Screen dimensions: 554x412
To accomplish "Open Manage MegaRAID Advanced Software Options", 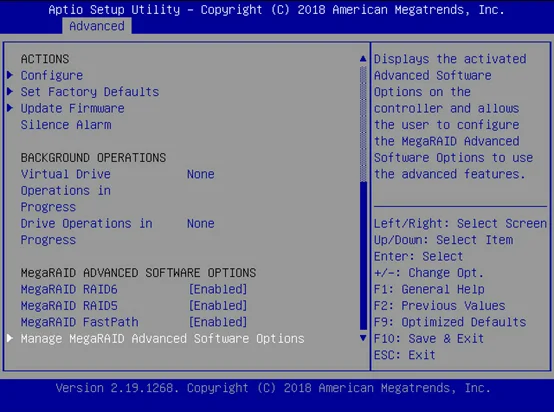I will coord(163,339).
